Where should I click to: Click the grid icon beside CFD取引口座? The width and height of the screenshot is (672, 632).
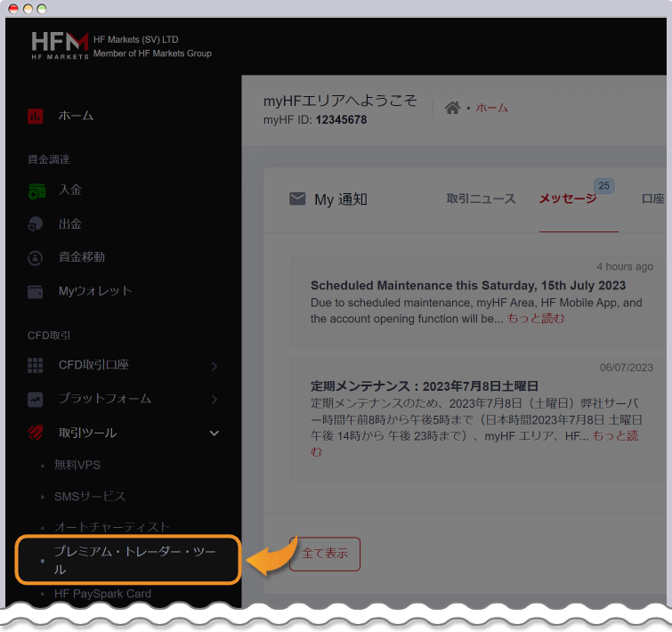35,366
